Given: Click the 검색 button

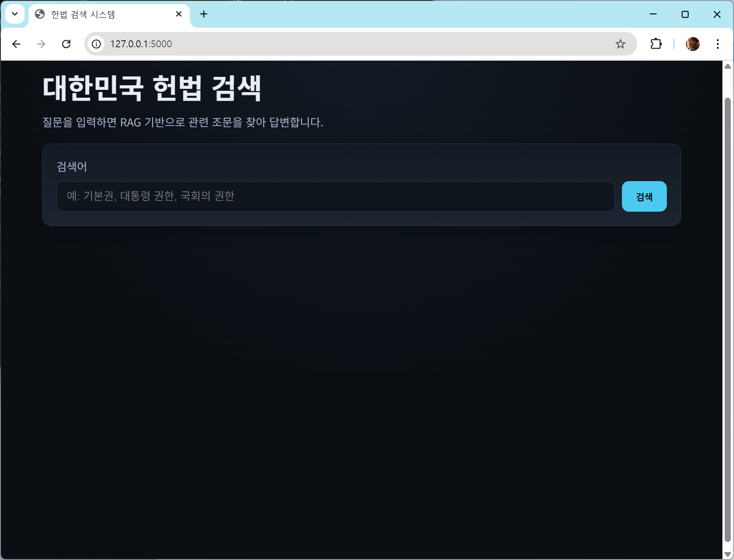Looking at the screenshot, I should [644, 196].
